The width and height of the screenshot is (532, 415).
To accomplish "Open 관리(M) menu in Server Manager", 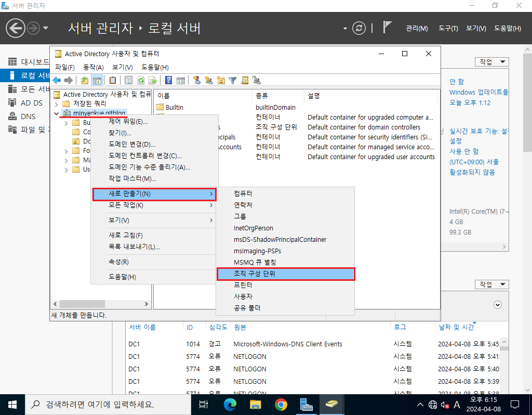I will click(x=417, y=29).
